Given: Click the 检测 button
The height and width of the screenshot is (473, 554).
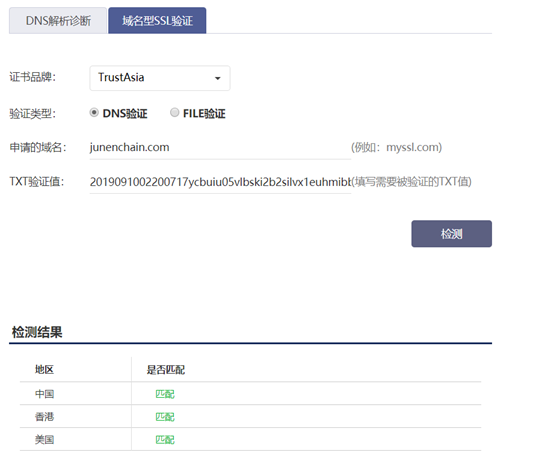Looking at the screenshot, I should (x=452, y=234).
